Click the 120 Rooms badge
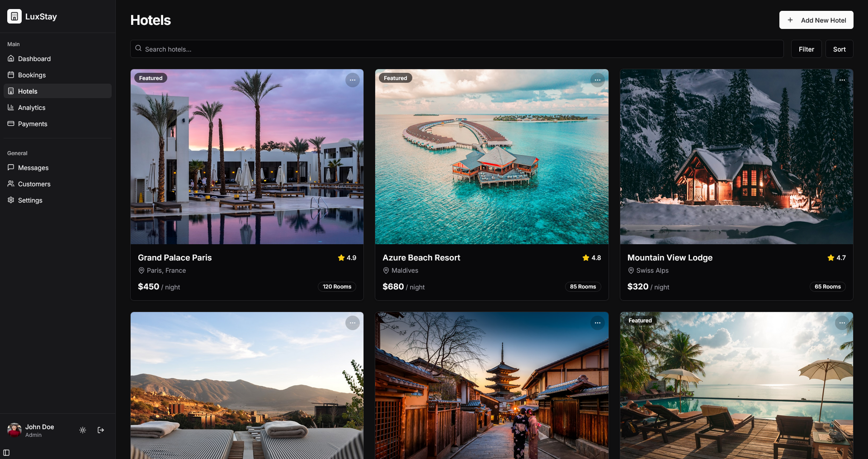Screen dimensions: 868x459 pos(337,287)
